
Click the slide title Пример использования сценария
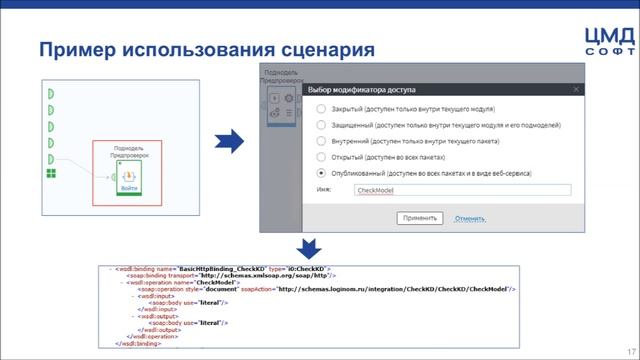click(x=207, y=49)
